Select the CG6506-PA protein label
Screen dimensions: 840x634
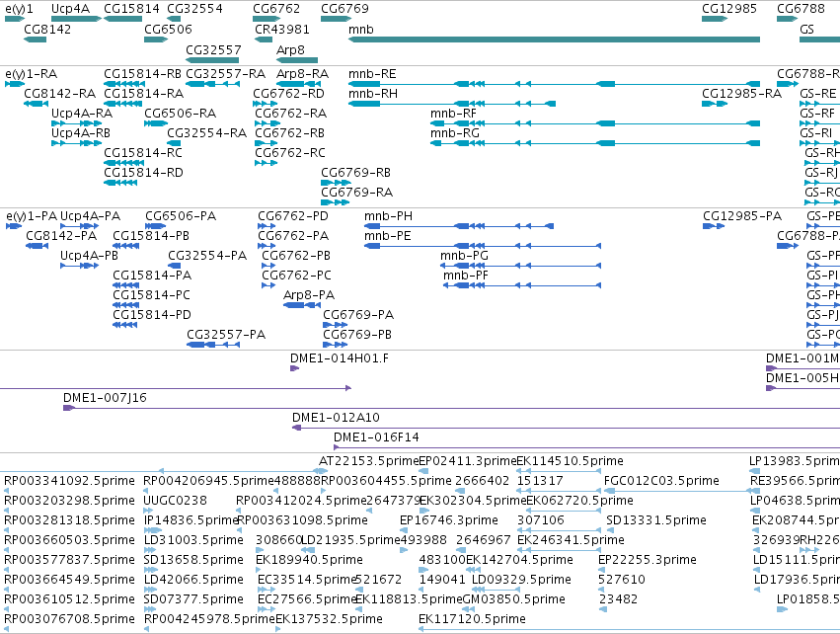(181, 216)
